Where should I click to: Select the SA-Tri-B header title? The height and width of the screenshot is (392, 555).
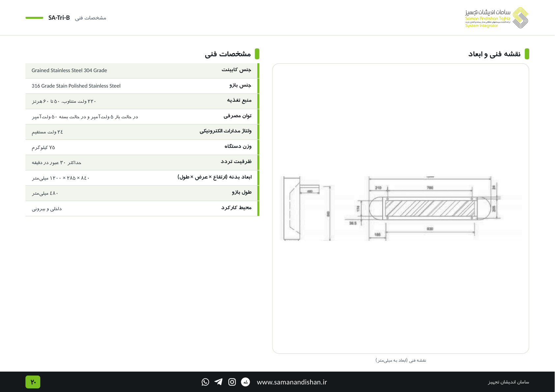click(59, 18)
